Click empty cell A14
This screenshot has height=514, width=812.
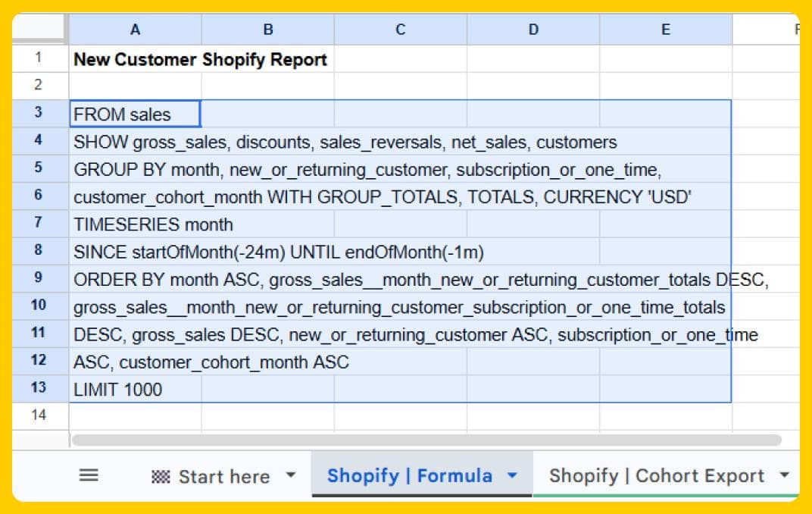pyautogui.click(x=135, y=416)
